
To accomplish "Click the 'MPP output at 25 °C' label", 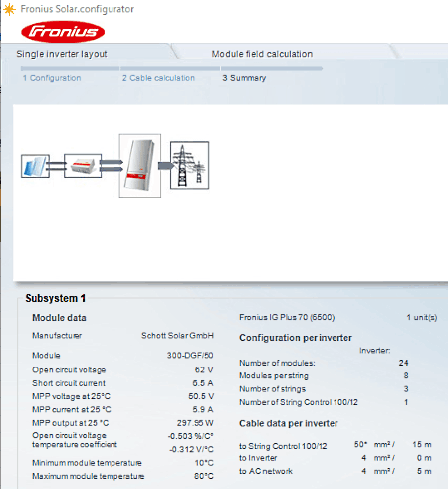I will [71, 423].
